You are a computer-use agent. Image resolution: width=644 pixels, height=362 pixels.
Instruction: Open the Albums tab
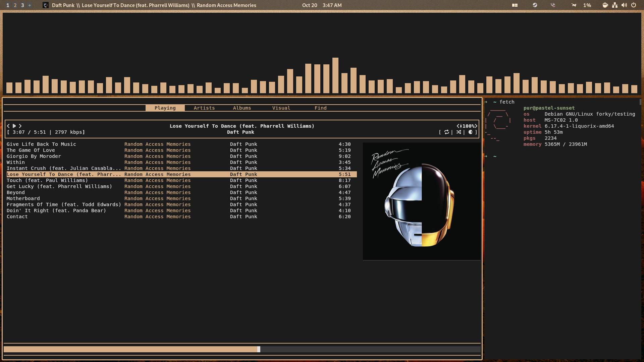point(242,108)
